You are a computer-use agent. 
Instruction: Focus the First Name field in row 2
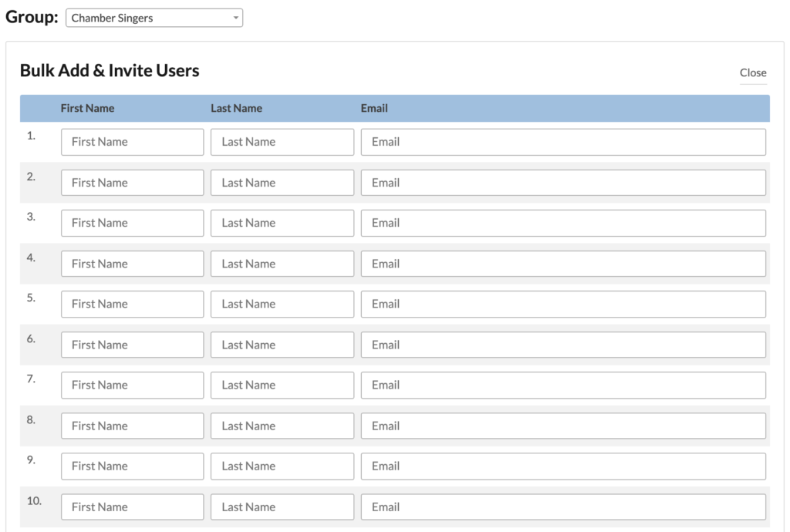132,183
